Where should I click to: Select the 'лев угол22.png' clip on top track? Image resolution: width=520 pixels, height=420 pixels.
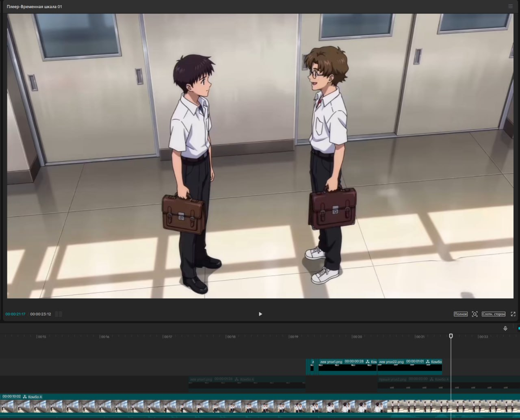point(409,366)
